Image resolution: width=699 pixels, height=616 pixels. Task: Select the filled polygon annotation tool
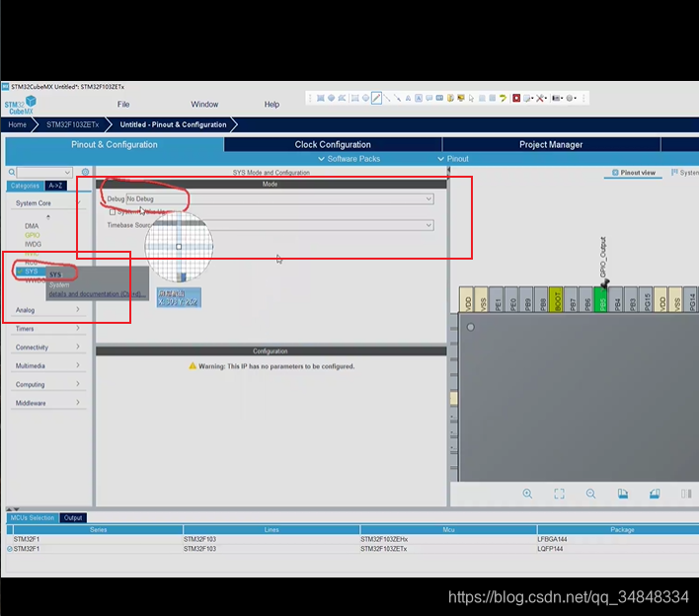coord(342,98)
